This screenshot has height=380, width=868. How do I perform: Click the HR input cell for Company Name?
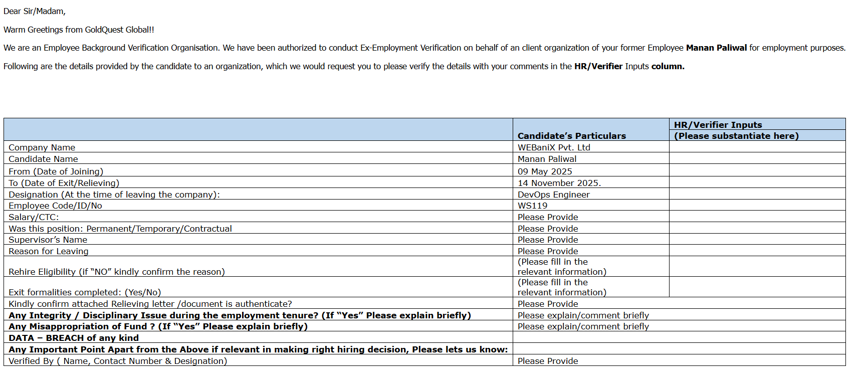click(x=757, y=147)
